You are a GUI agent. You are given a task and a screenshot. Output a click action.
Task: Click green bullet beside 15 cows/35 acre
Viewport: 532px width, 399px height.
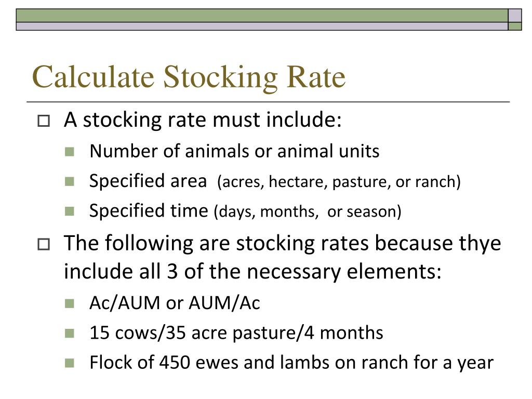(x=70, y=333)
